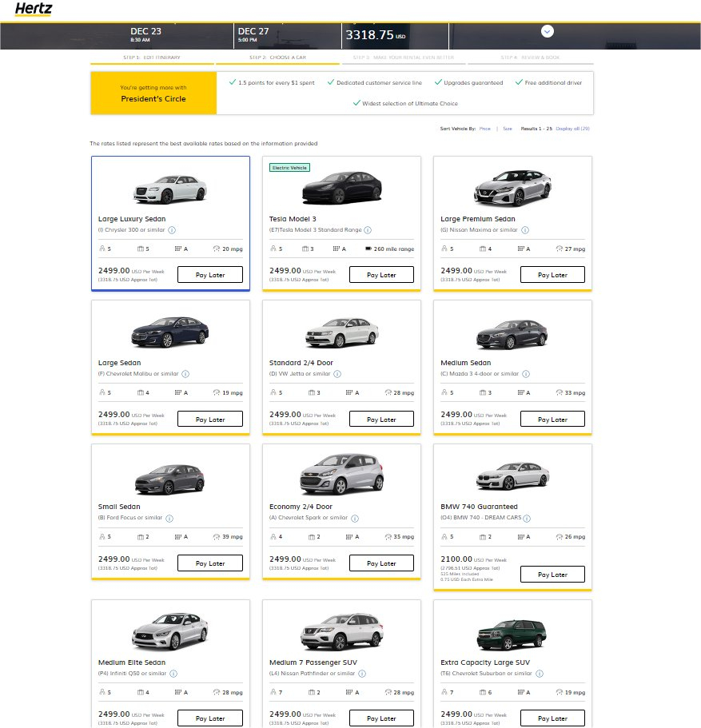Open info icon for Mazda 3 4-door
This screenshot has width=701, height=728.
[x=526, y=374]
